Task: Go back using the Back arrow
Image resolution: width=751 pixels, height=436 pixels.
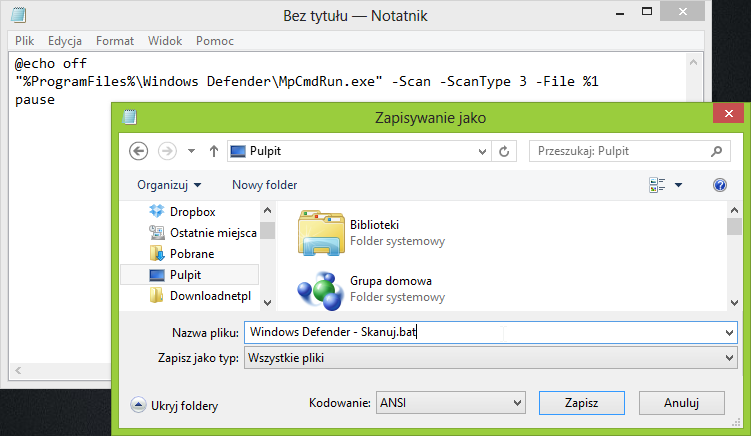Action: click(x=138, y=151)
